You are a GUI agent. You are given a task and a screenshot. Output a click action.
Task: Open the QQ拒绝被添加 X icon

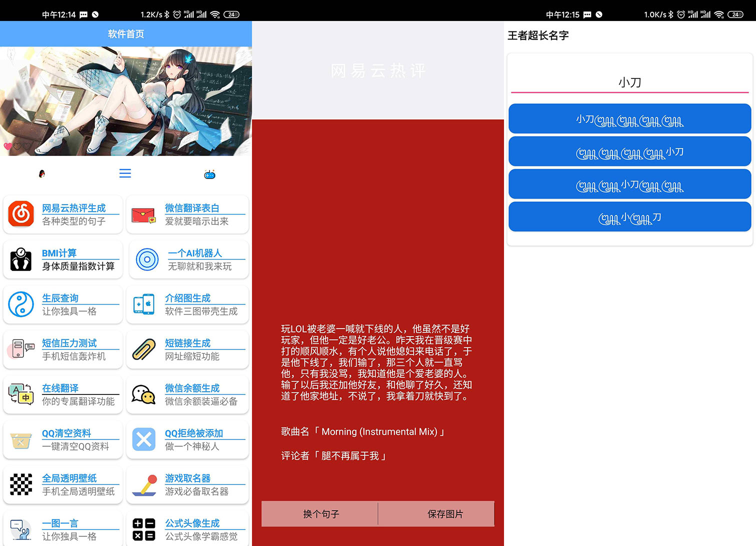pos(144,439)
